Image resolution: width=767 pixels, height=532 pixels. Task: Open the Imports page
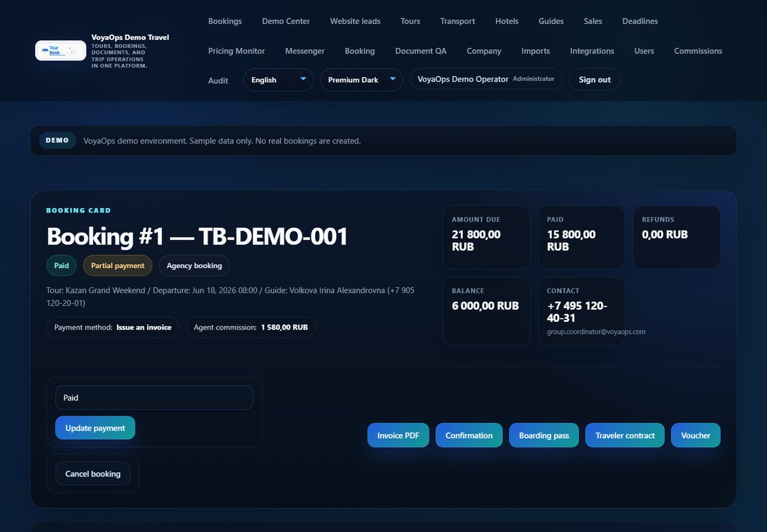click(536, 50)
